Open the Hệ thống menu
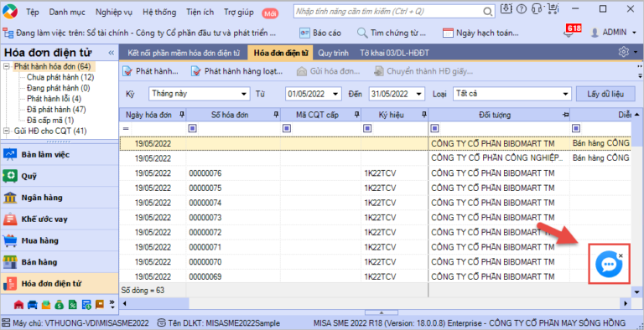The width and height of the screenshot is (644, 330). (x=159, y=12)
